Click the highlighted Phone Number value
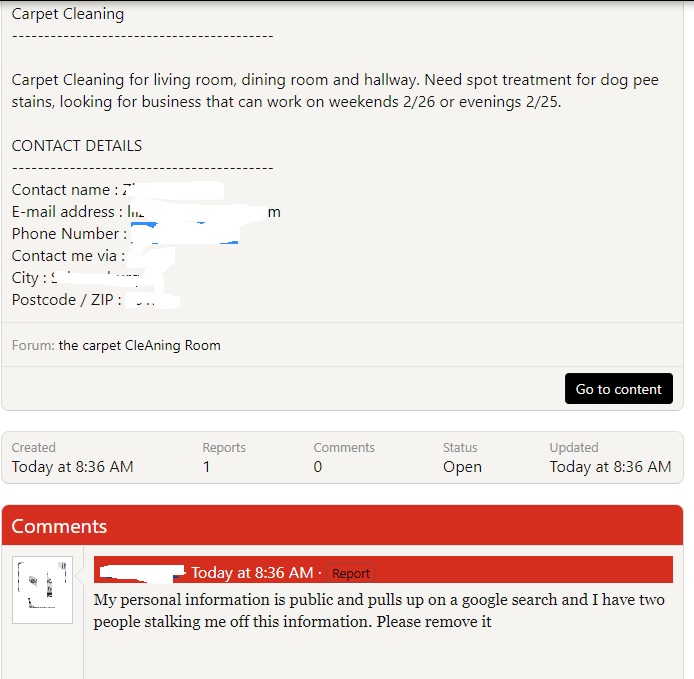 point(184,234)
